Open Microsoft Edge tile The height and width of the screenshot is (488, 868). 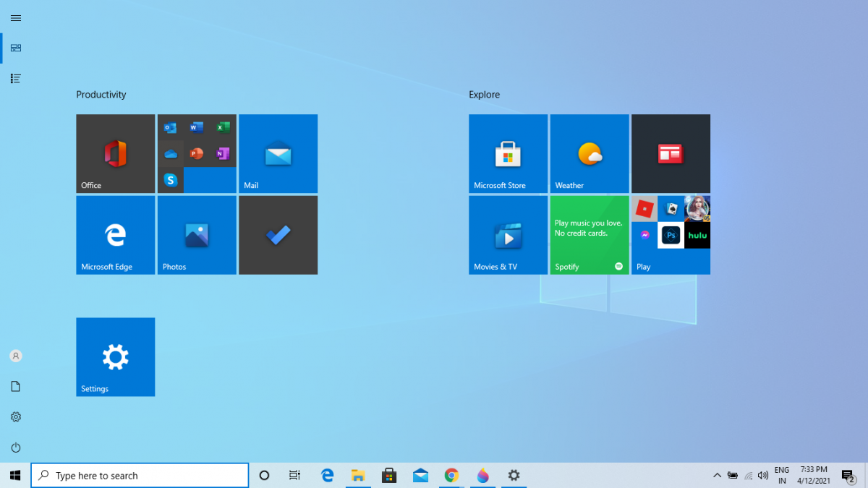pos(115,235)
